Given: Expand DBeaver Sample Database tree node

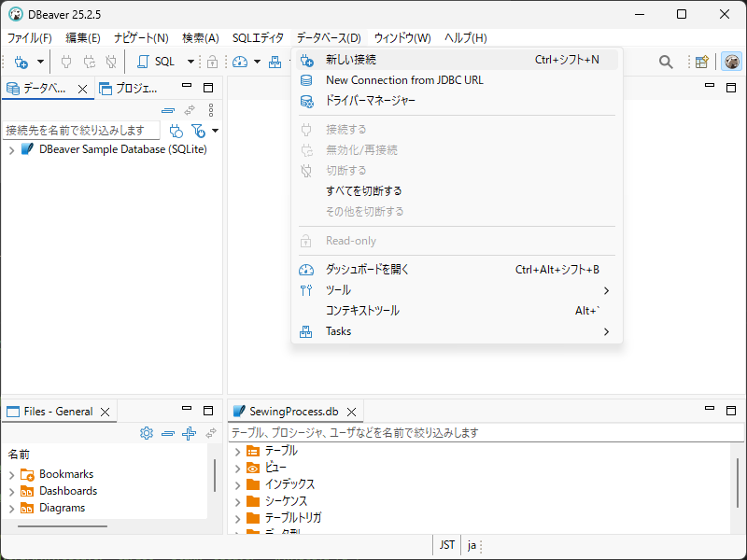Looking at the screenshot, I should click(x=11, y=150).
